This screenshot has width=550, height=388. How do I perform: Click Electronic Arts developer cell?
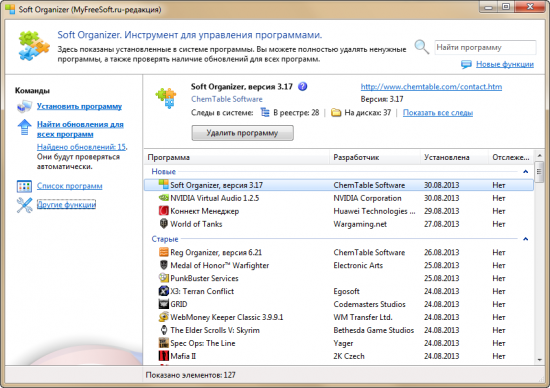358,266
